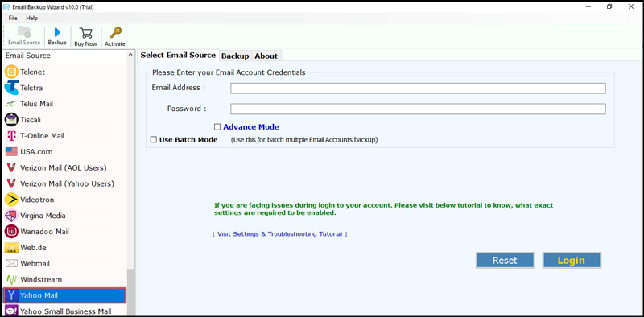Switch to the About tab
644x317 pixels.
click(x=266, y=56)
